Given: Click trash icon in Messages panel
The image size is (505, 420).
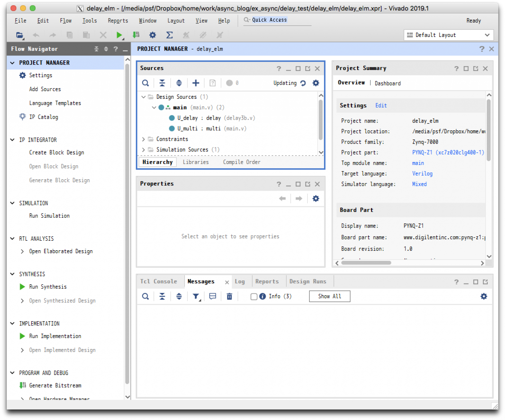Looking at the screenshot, I should tap(229, 296).
